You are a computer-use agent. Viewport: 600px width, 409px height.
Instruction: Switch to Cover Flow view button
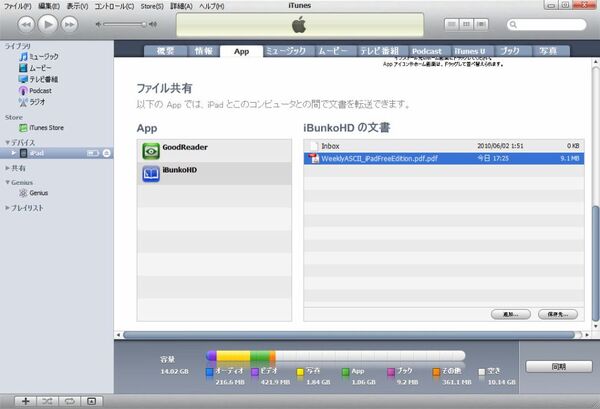(x=481, y=24)
